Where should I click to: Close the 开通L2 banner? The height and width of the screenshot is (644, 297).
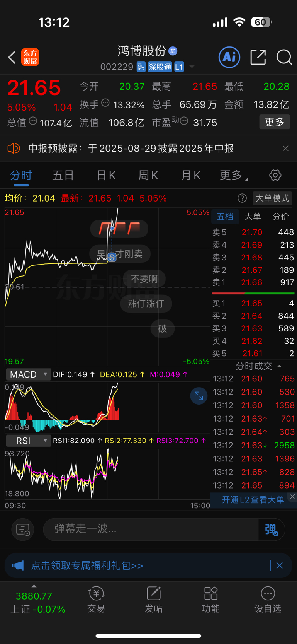(292, 497)
